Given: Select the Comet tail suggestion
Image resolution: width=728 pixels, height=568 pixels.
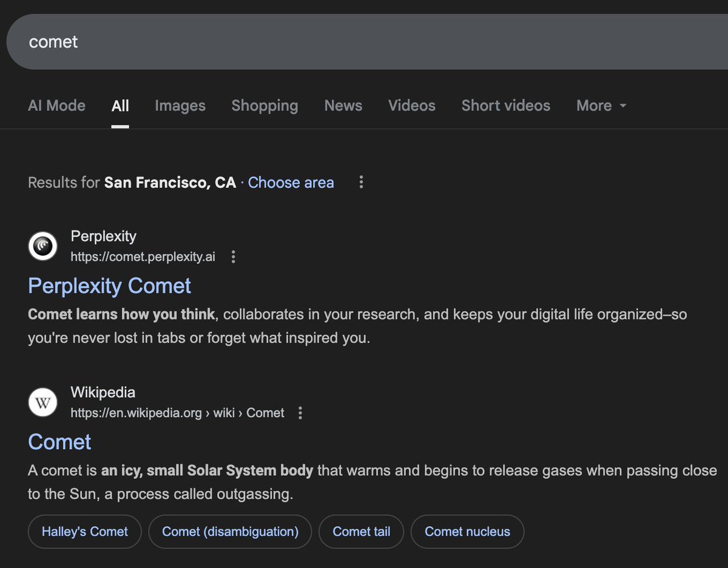Looking at the screenshot, I should click(x=361, y=531).
